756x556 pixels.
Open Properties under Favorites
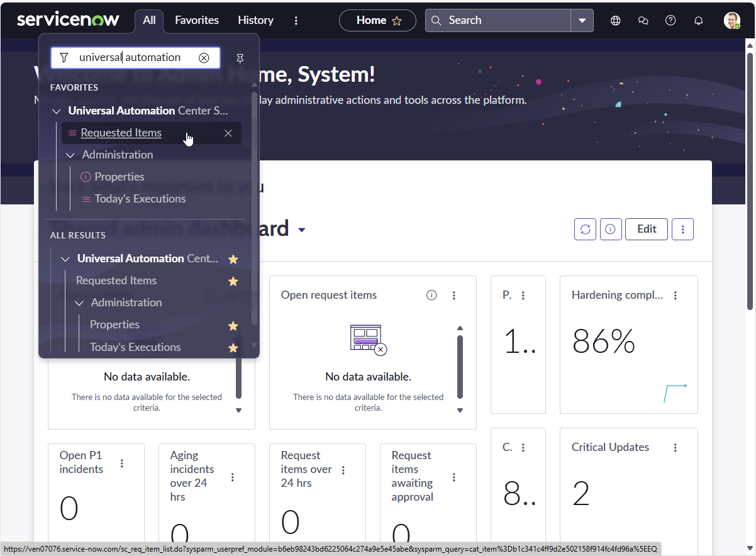[120, 177]
